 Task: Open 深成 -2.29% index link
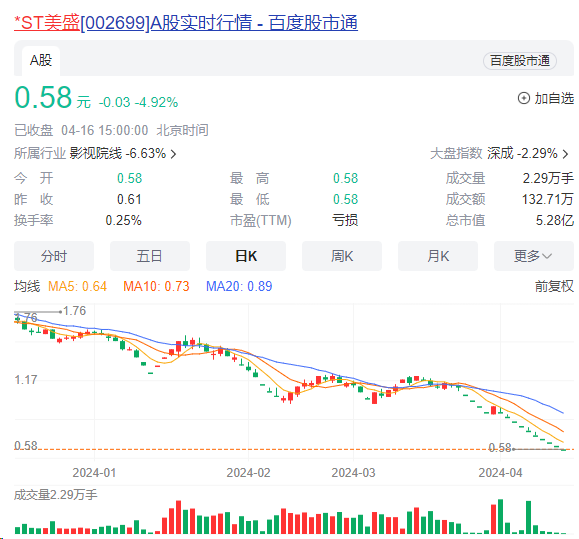coord(522,153)
